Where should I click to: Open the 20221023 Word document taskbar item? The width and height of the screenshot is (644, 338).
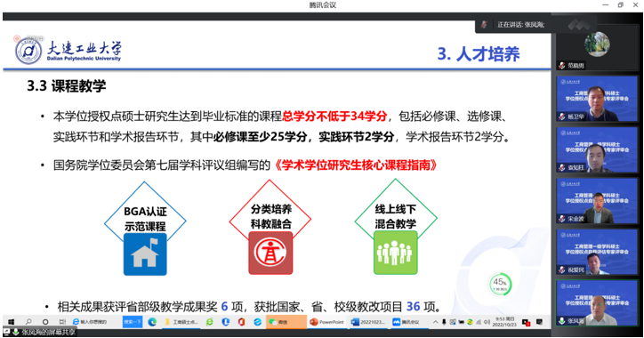point(369,322)
